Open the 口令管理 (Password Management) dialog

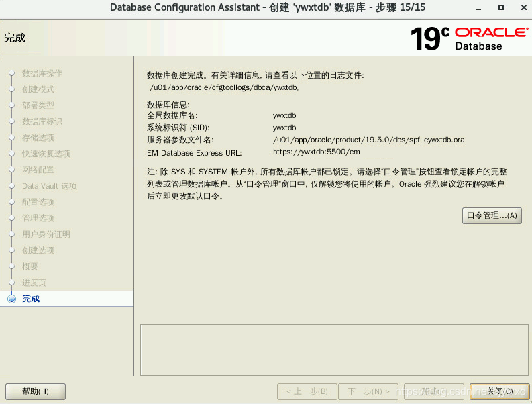[x=492, y=215]
